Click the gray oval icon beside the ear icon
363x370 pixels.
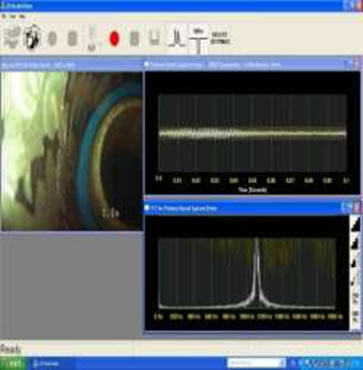point(52,39)
